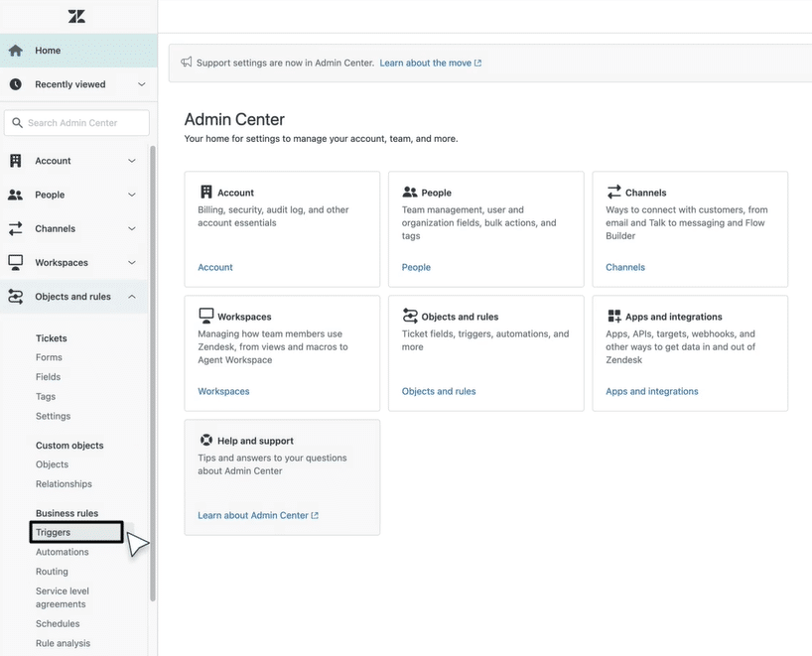The height and width of the screenshot is (656, 812).
Task: Click the Channels card arrows icon
Action: [613, 193]
